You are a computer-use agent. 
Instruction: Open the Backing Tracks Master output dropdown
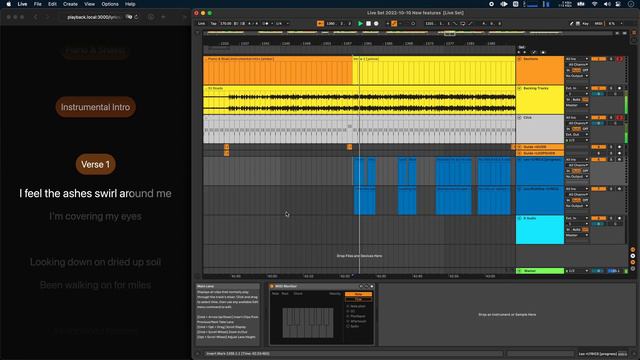(x=577, y=105)
